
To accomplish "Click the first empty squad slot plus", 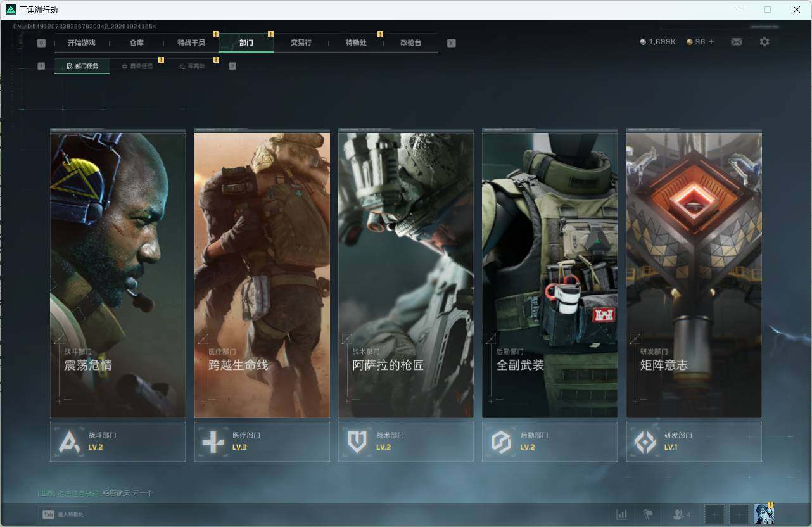I will coord(714,514).
